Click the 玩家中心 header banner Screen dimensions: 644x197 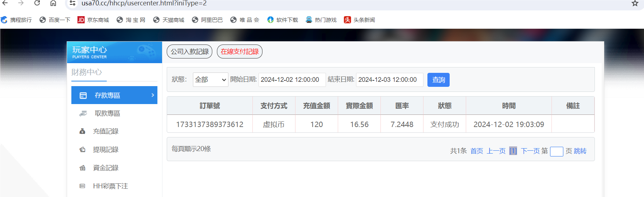114,52
